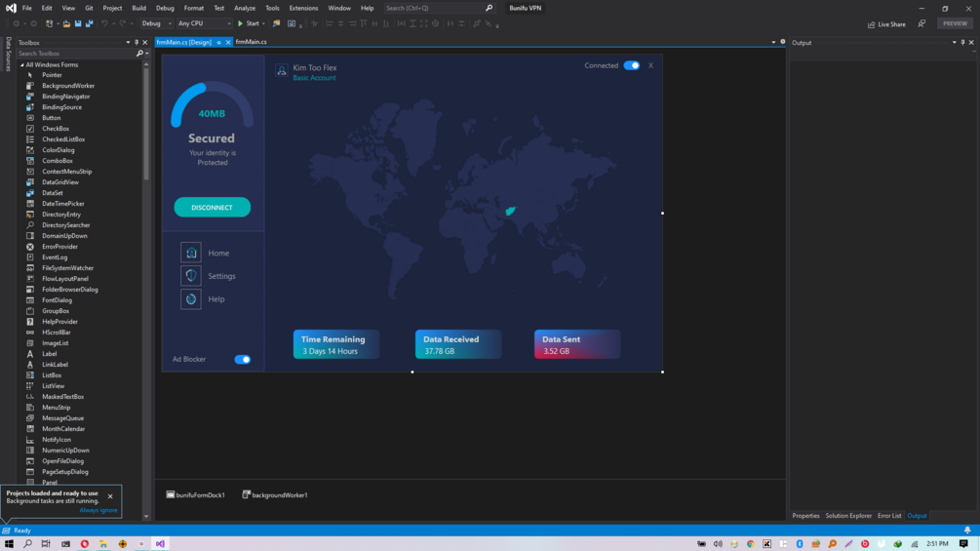Image resolution: width=980 pixels, height=551 pixels.
Task: Open the New Project toolbar dropdown arrow
Action: pyautogui.click(x=58, y=23)
